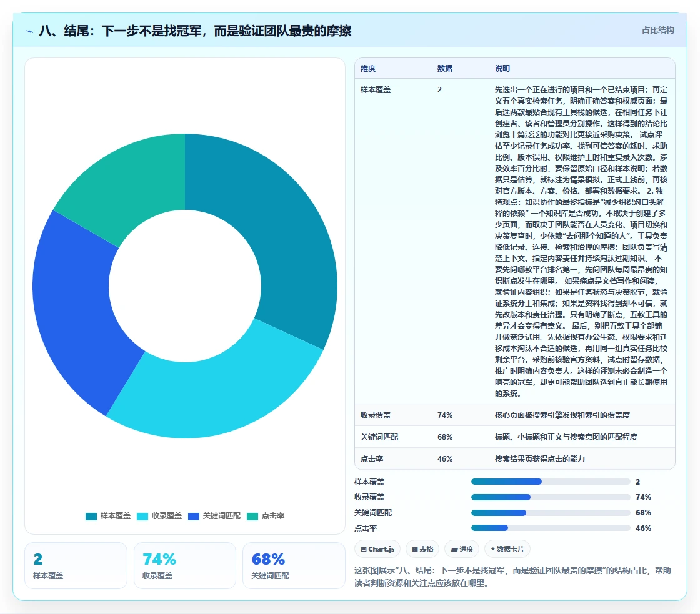
Task: Click the 样本覆盖 data card showing 2
Action: point(76,565)
